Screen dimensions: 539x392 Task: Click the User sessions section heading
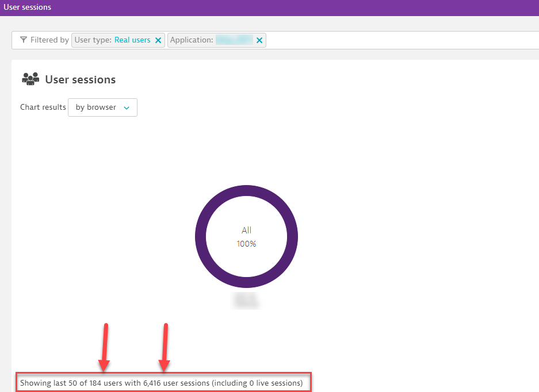[x=80, y=80]
